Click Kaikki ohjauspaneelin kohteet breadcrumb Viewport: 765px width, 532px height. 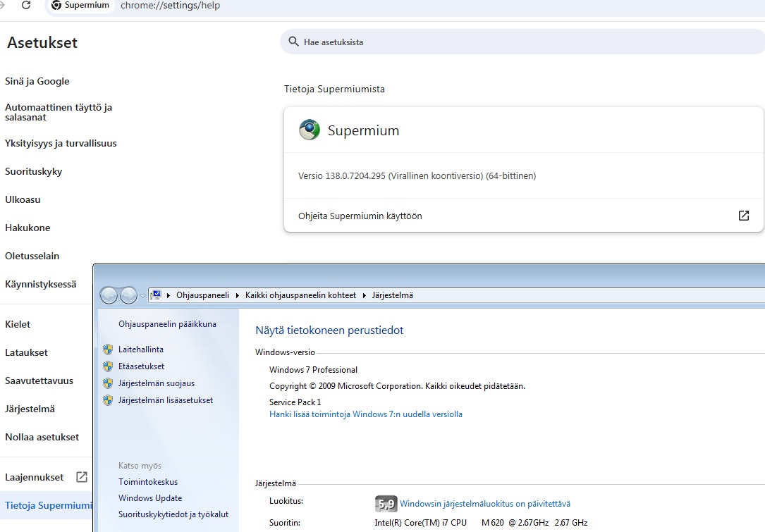coord(300,295)
